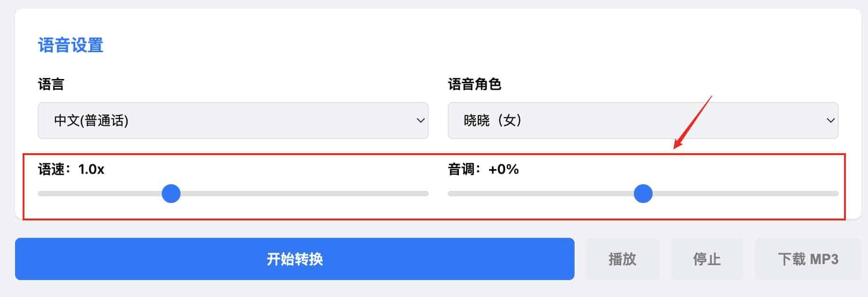This screenshot has height=297, width=868.
Task: Click the 开始转换 convert button
Action: pyautogui.click(x=294, y=259)
